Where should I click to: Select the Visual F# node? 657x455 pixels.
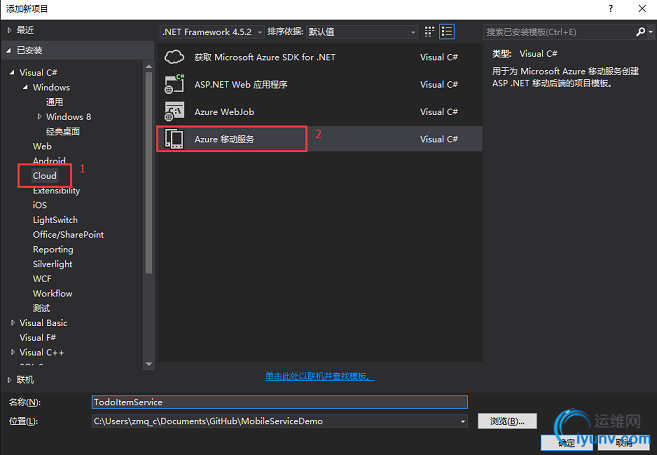click(38, 337)
